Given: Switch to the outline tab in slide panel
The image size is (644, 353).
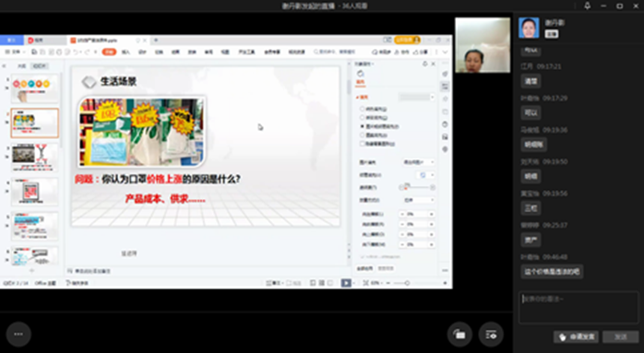Looking at the screenshot, I should (x=21, y=66).
